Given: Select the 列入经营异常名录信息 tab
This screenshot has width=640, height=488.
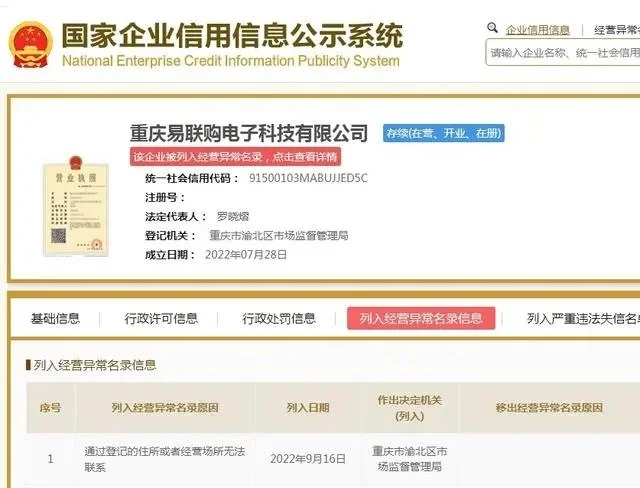Looking at the screenshot, I should [x=421, y=318].
